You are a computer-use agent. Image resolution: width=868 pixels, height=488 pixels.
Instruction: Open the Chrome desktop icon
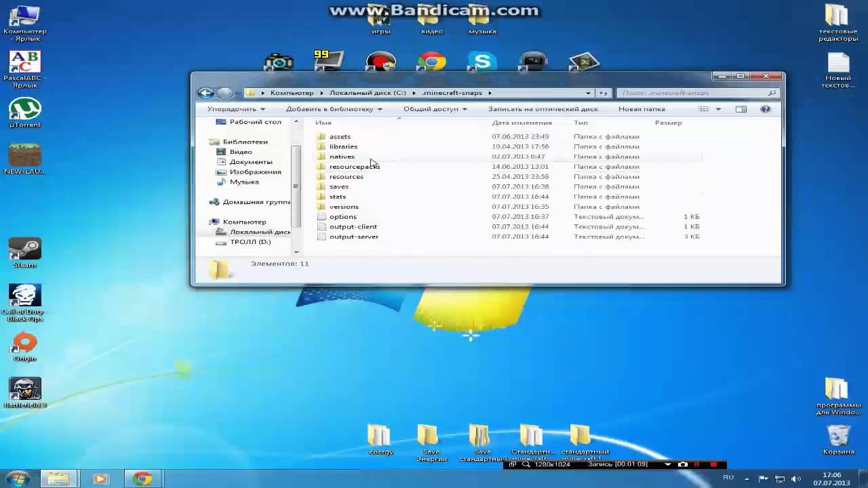point(431,62)
